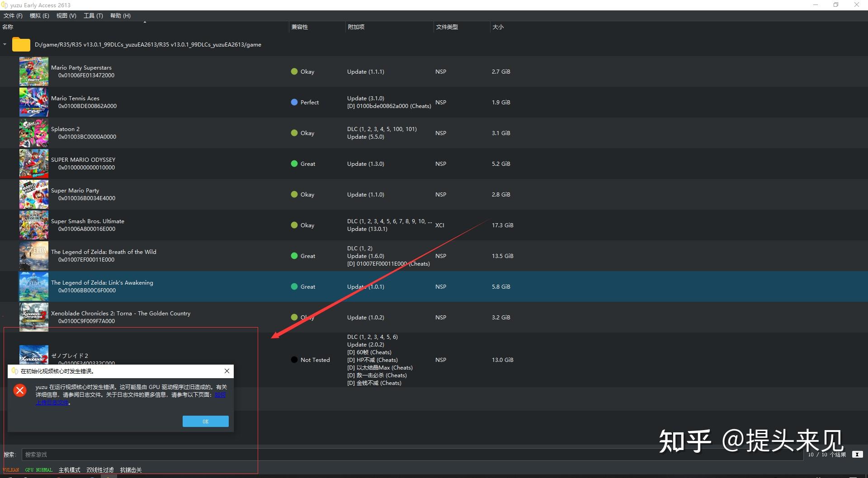Image resolution: width=868 pixels, height=478 pixels.
Task: Select the Breath of the Wild cover icon
Action: pyautogui.click(x=34, y=256)
